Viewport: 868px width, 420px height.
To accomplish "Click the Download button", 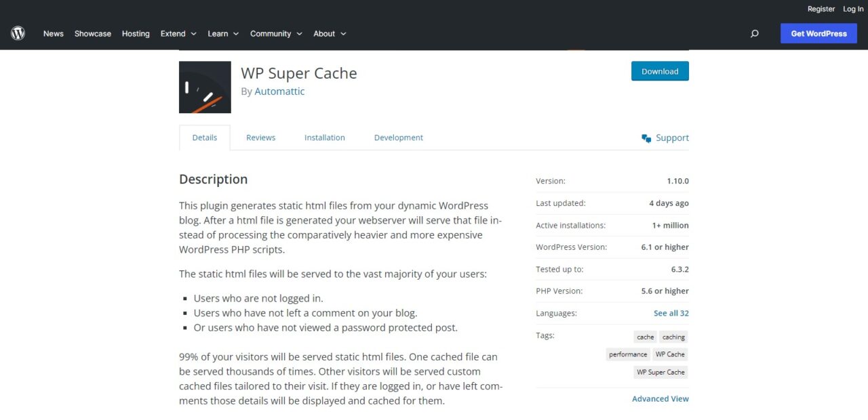I will coord(660,71).
